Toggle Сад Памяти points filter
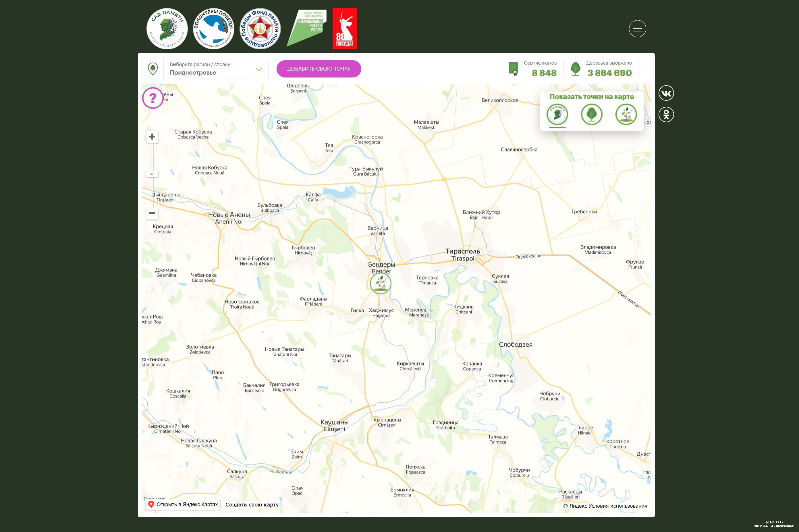 (x=557, y=114)
